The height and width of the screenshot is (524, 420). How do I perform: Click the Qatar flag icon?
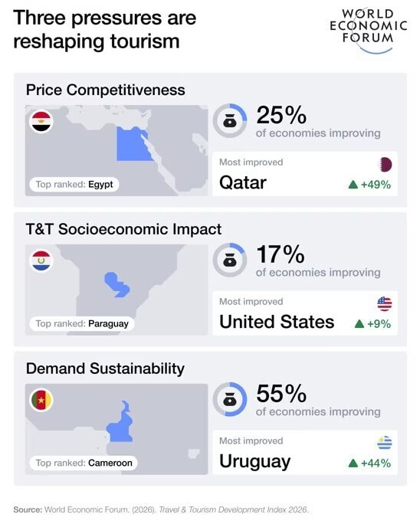[385, 165]
